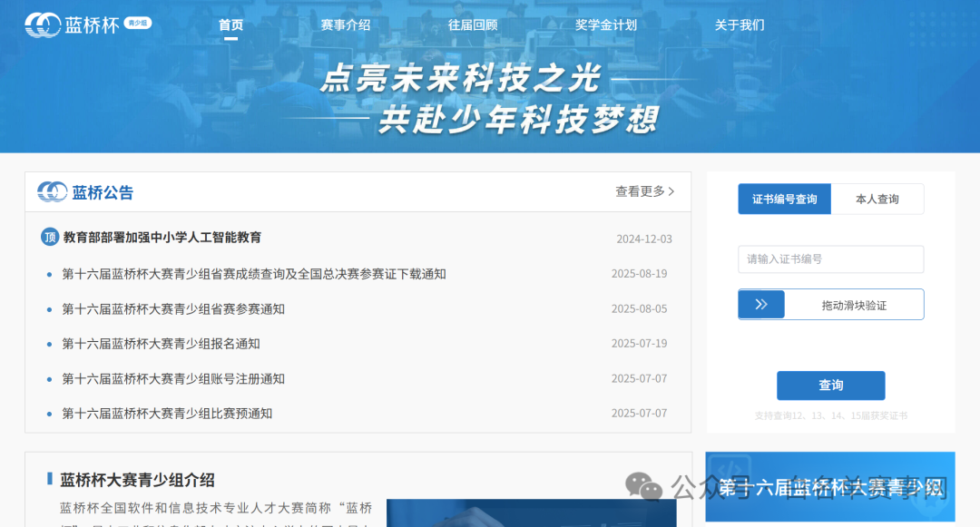Switch to the 本人查询 tab

[x=877, y=200]
